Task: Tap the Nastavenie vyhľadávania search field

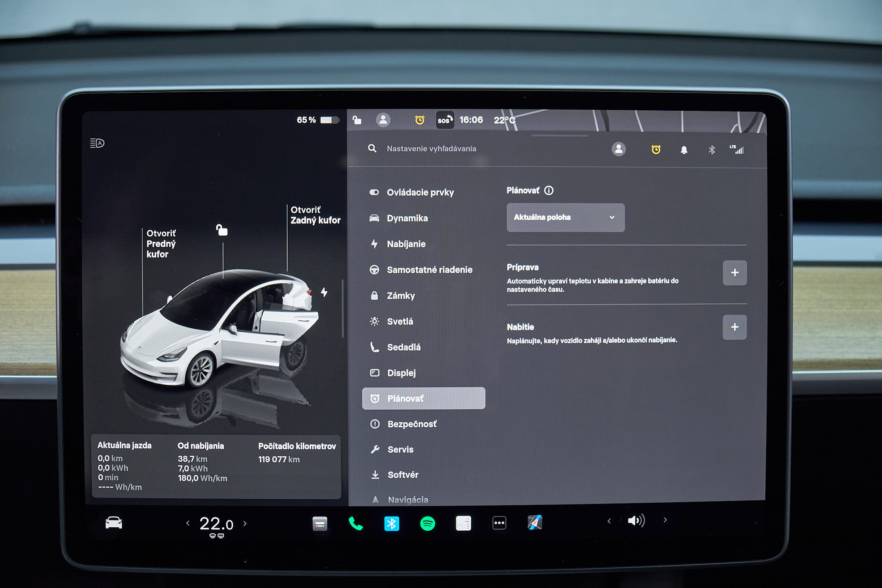Action: [431, 149]
